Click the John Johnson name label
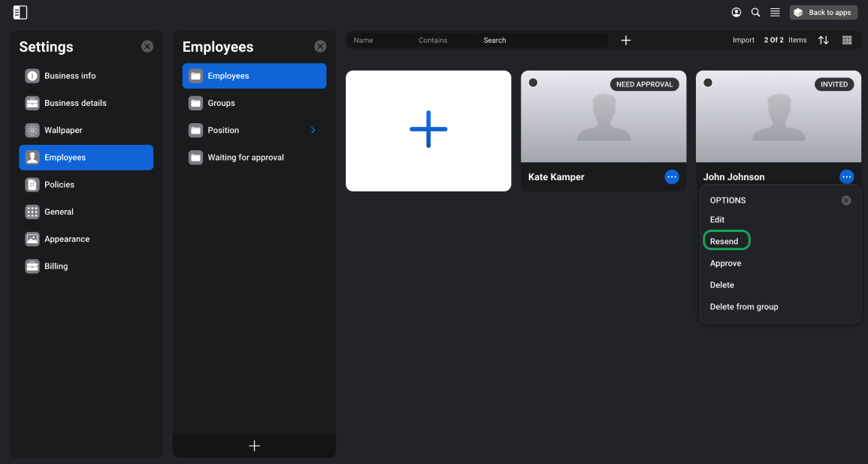868x464 pixels. (x=734, y=177)
